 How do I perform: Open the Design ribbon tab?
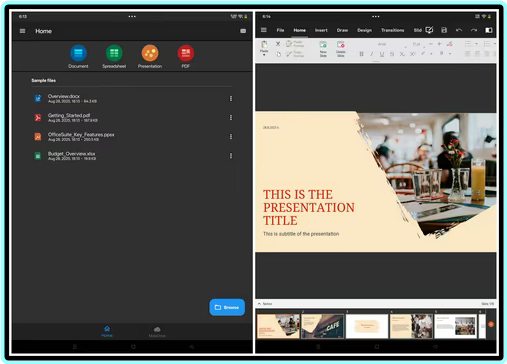point(364,30)
